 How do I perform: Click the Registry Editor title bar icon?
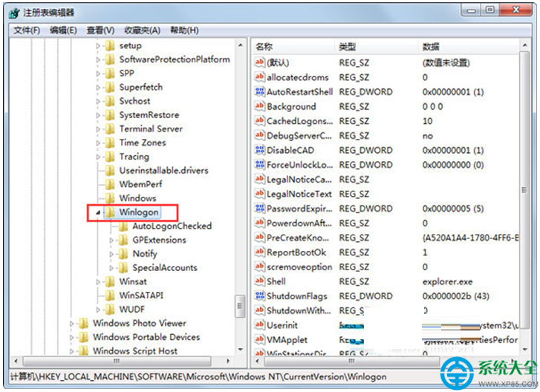[x=14, y=13]
